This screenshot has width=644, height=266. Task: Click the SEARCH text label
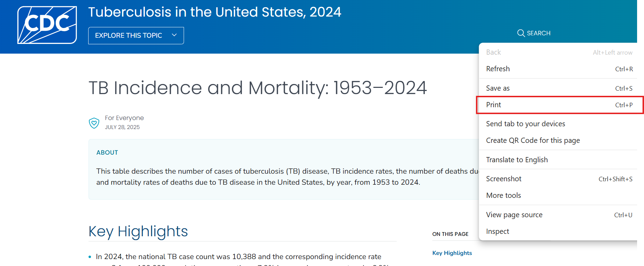pyautogui.click(x=539, y=33)
